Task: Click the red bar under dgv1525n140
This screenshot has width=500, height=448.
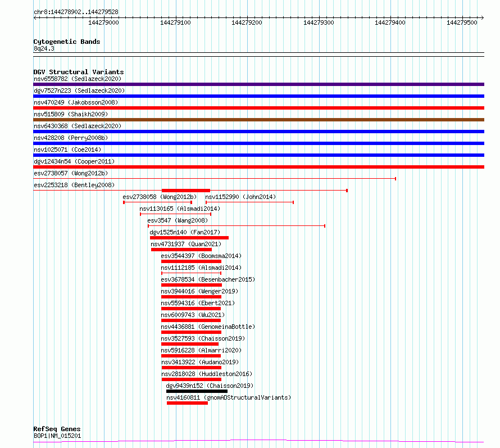Action: [189, 238]
